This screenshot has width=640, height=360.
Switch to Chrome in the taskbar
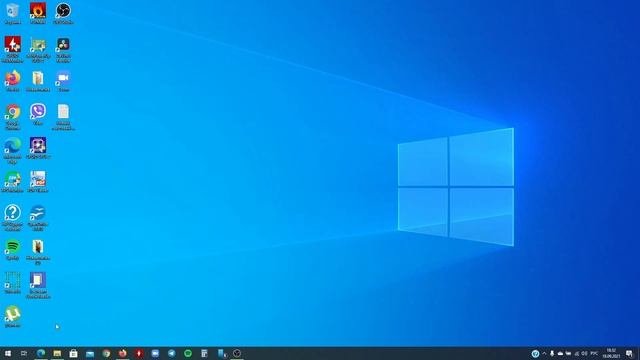click(106, 353)
